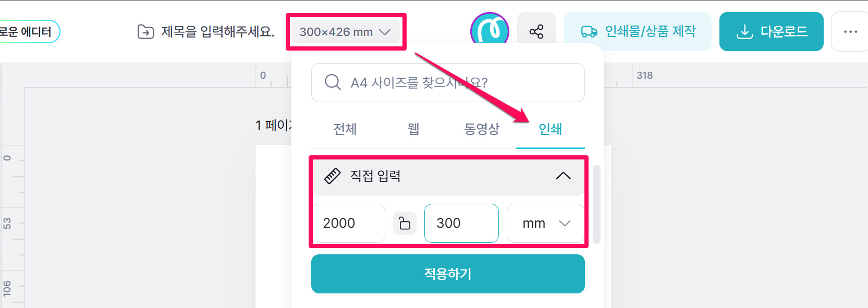Click the delivery truck icon
The height and width of the screenshot is (308, 868).
tap(589, 32)
